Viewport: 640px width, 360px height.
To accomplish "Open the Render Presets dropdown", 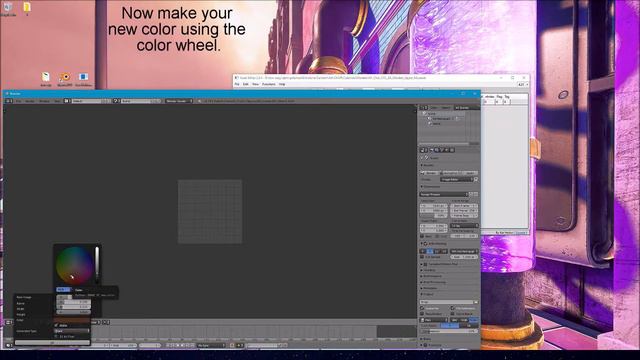I will click(x=444, y=194).
